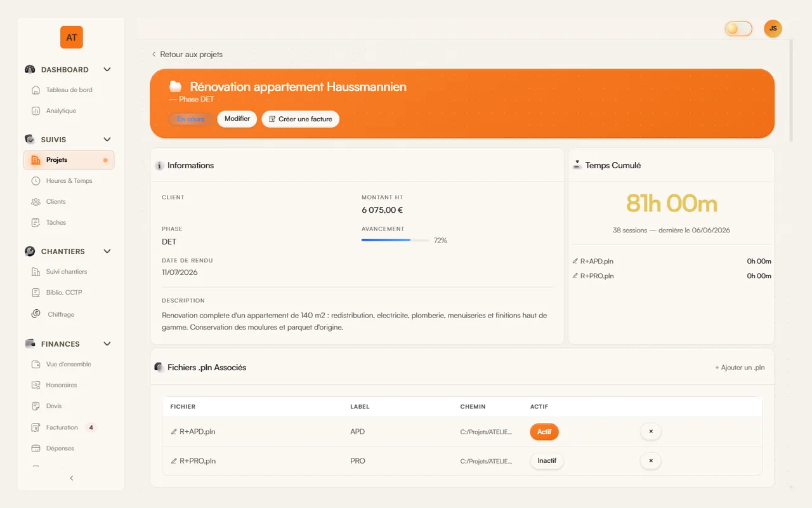Screen dimensions: 812x508
Task: Remove R+PRO.pln with its × button
Action: (651, 461)
